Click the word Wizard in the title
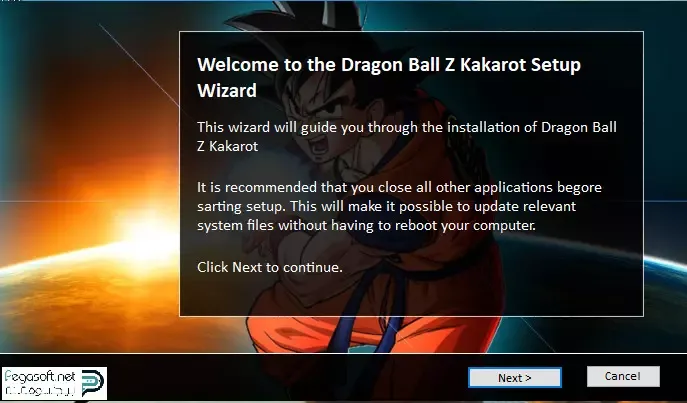 click(x=227, y=91)
